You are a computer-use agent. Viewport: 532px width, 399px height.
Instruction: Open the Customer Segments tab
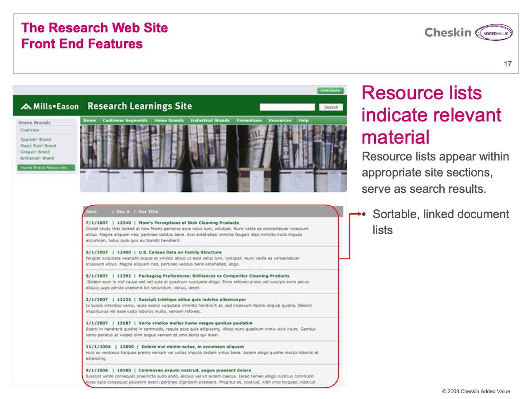125,121
